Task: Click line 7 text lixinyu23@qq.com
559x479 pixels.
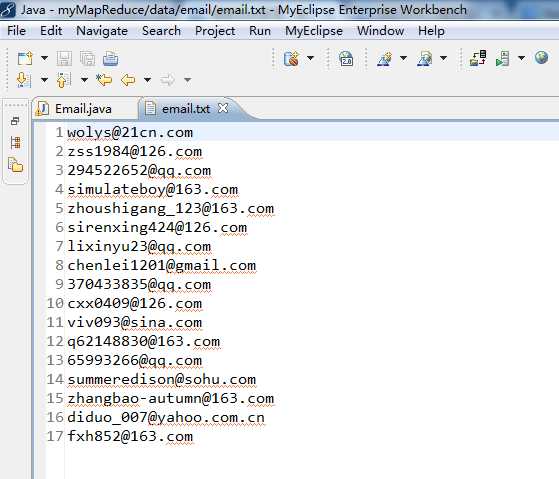Action: (x=139, y=247)
